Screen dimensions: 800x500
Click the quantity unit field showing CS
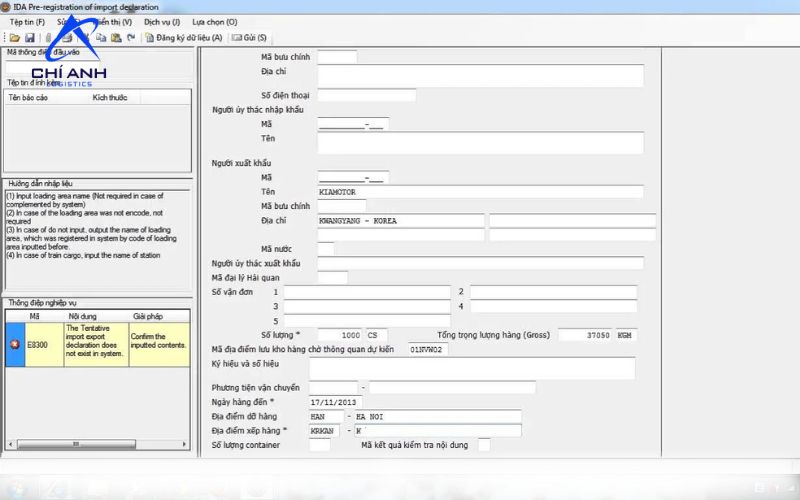[x=377, y=335]
